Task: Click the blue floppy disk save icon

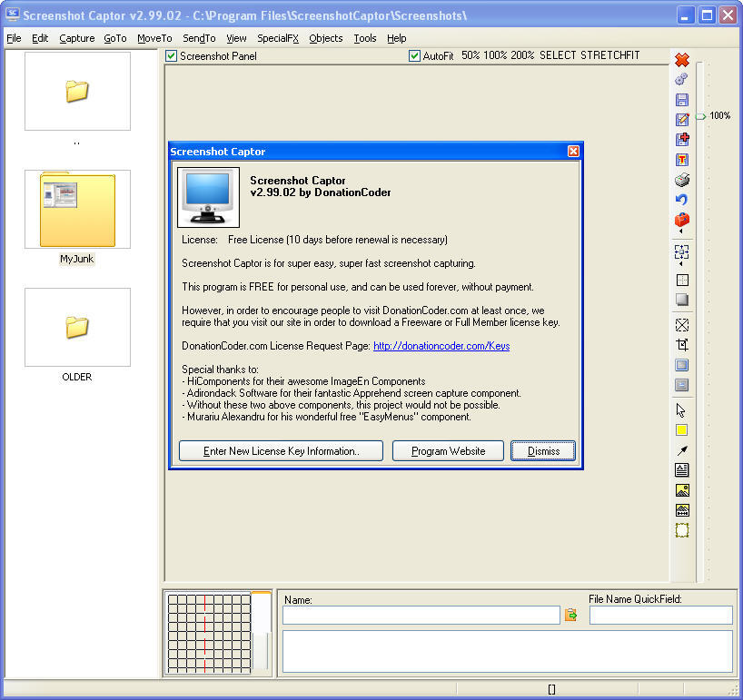Action: [x=682, y=100]
